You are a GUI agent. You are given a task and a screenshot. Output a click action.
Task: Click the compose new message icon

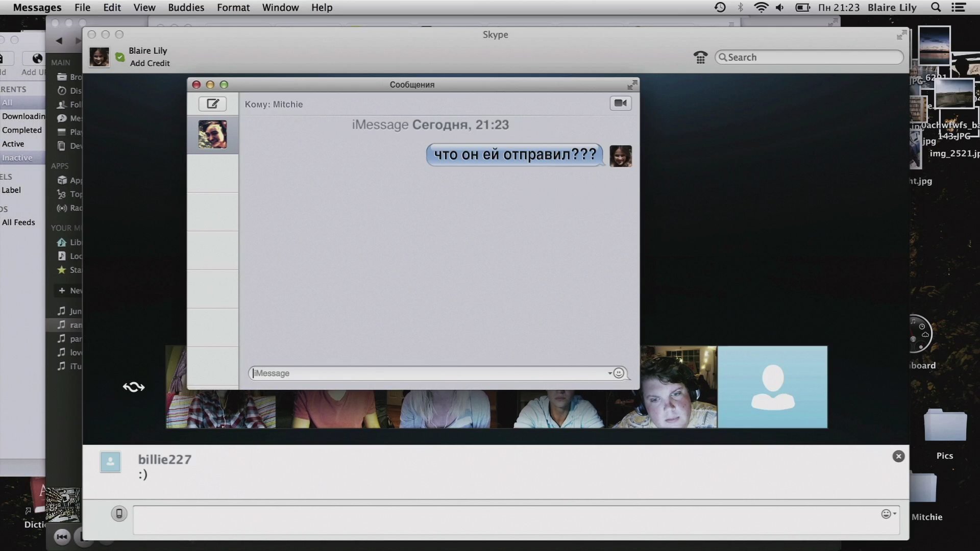(212, 104)
